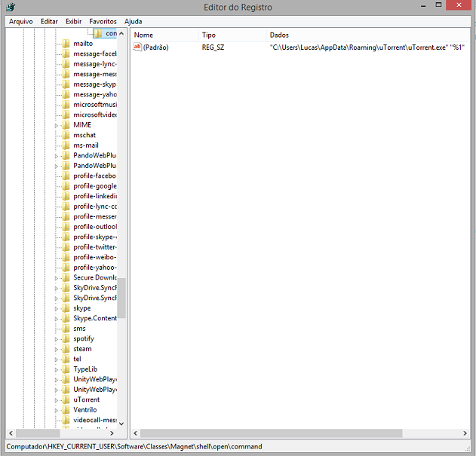Open the Editar menu
Screen dimensions: 476x456
coord(49,22)
